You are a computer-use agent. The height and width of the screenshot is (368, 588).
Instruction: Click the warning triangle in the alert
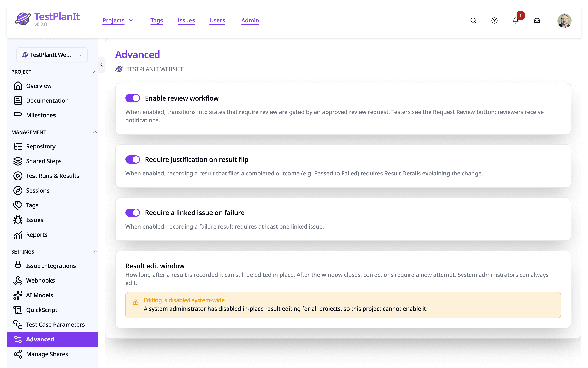point(136,302)
